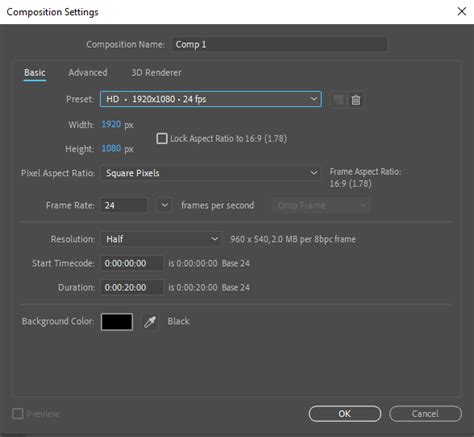Screen dimensions: 474x437
Task: Switch to the Advanced tab
Action: click(x=88, y=73)
